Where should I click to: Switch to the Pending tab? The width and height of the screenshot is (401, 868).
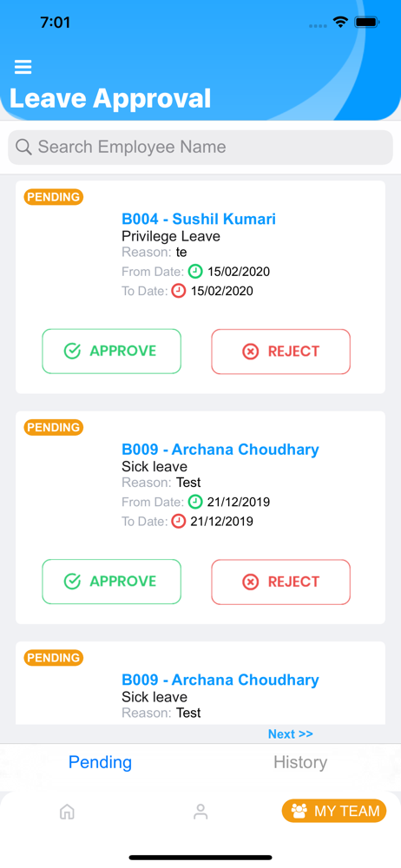[x=101, y=762]
